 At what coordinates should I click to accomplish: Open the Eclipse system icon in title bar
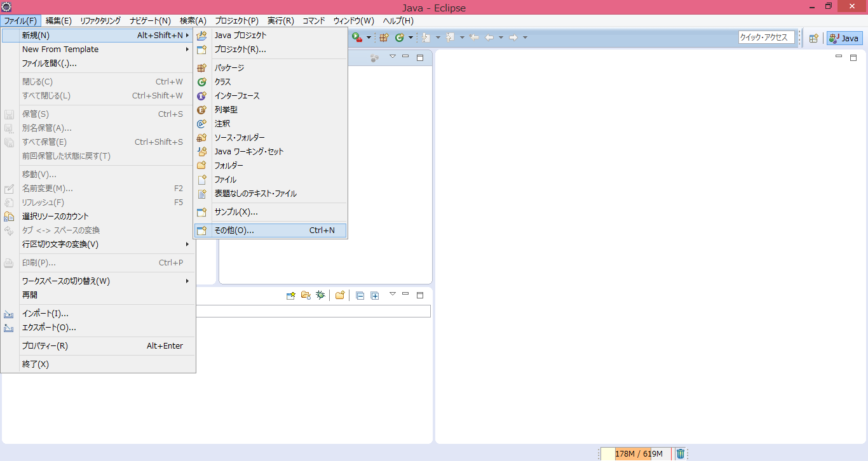(x=6, y=7)
